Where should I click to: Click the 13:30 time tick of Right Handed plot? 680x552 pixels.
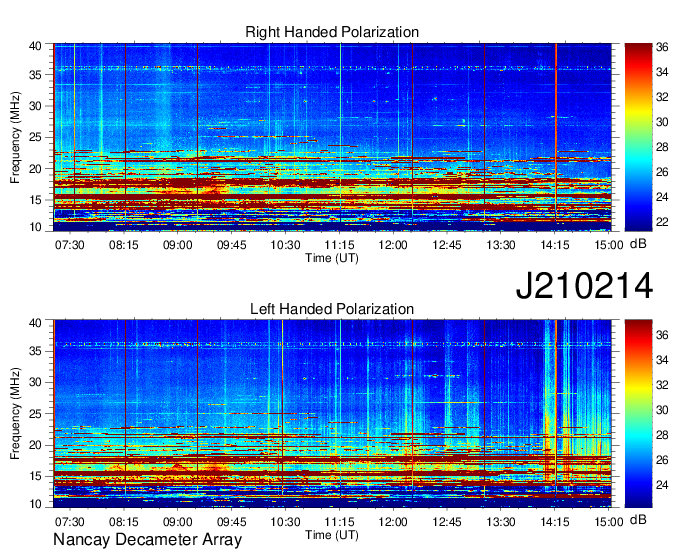[501, 245]
